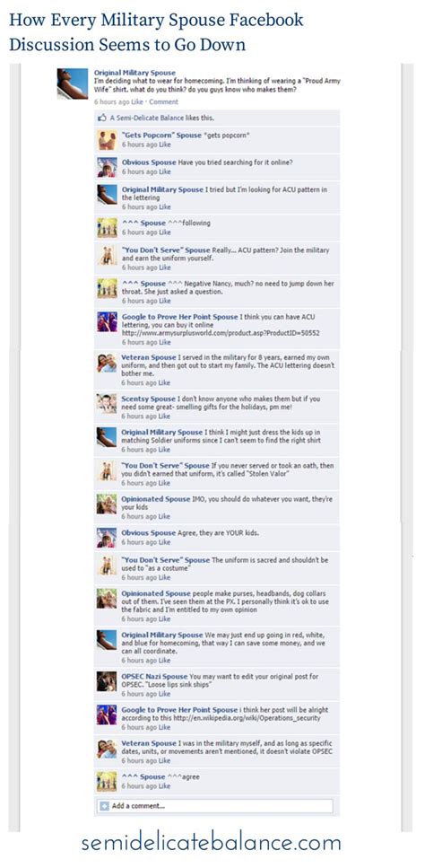Click 'OPSEC Nazi Spouse' commenter name

[155, 677]
